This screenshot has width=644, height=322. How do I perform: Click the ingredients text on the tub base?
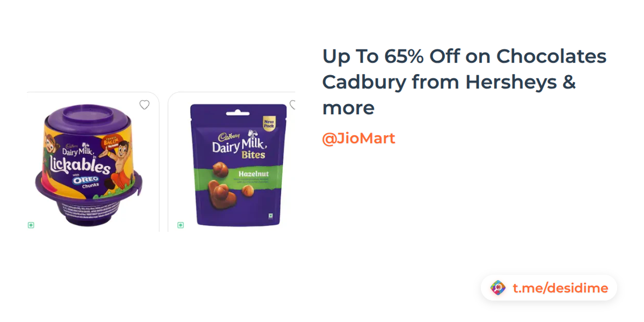[86, 208]
